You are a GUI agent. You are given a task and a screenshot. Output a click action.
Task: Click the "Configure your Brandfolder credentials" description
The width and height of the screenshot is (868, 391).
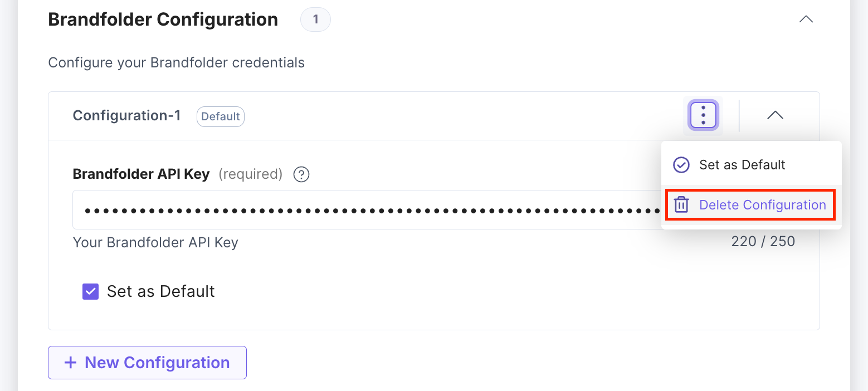click(176, 62)
